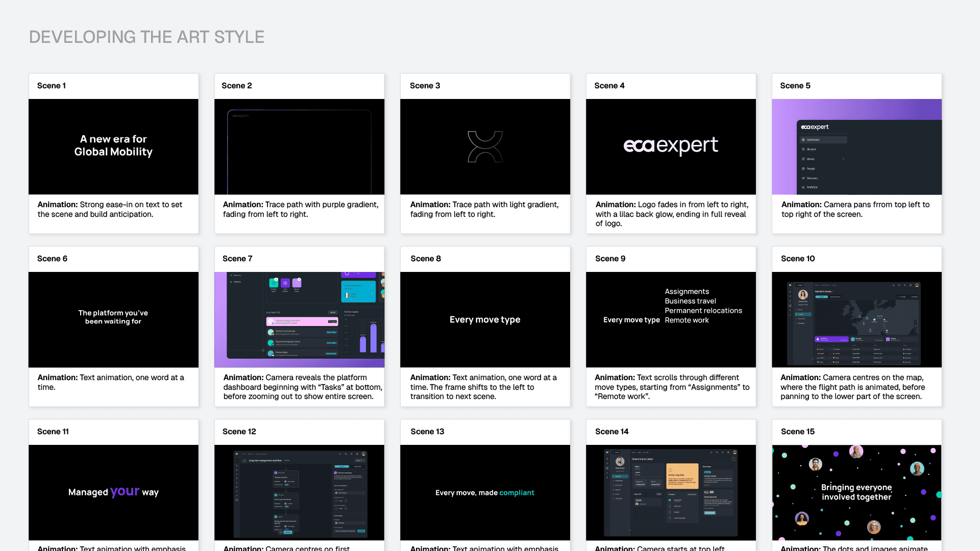Click the My work icon in Scene 5

tap(803, 149)
